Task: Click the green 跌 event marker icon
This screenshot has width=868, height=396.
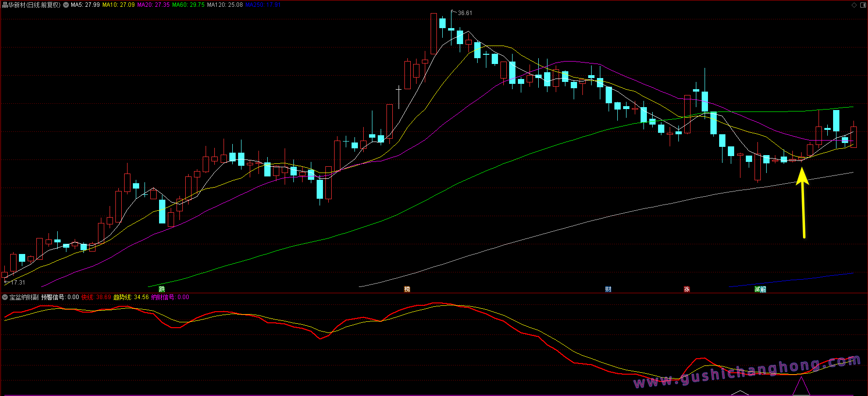Action: click(x=162, y=289)
